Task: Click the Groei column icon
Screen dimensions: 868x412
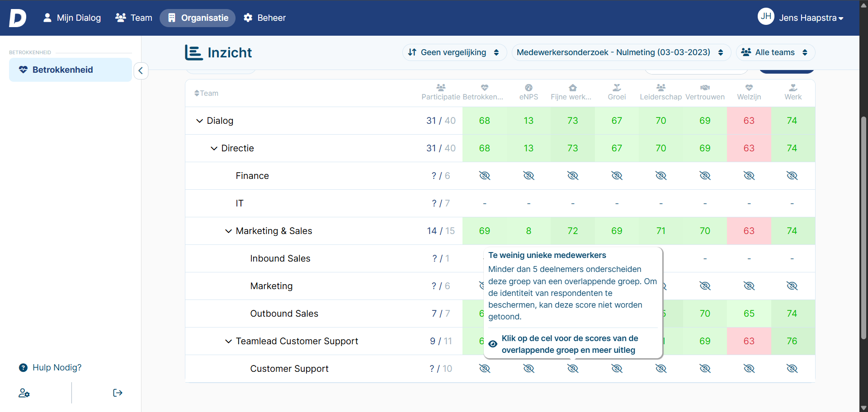Action: click(x=617, y=87)
